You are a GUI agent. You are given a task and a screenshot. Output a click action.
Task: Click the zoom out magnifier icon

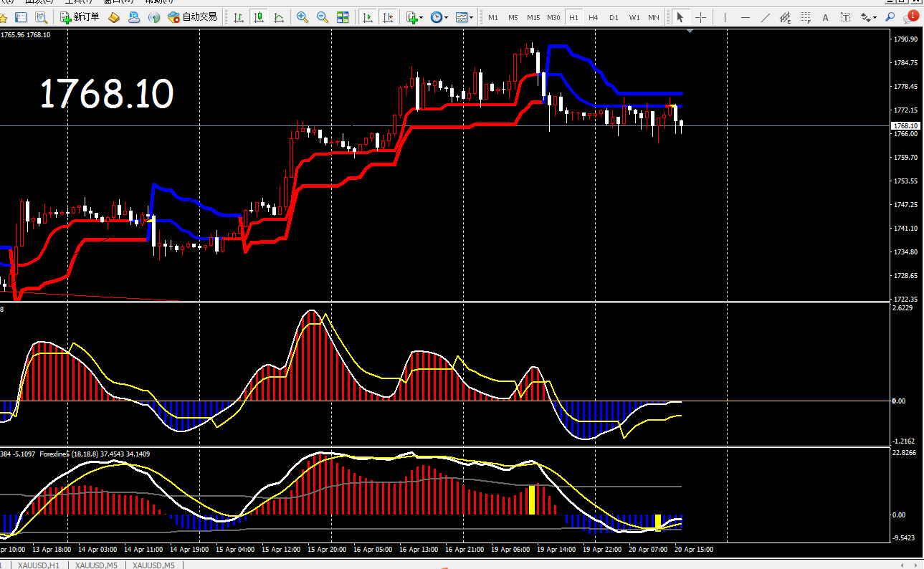click(323, 17)
